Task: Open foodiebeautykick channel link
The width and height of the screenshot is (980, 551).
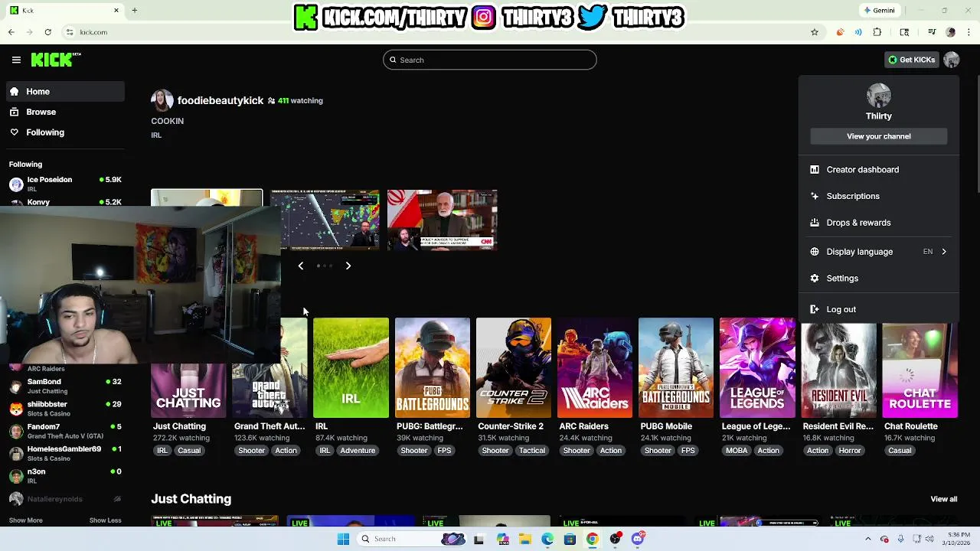Action: [x=220, y=100]
